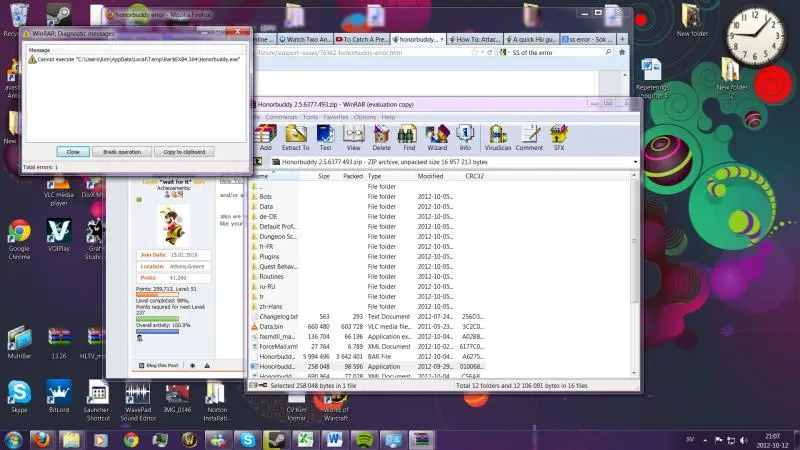Click the SFX toolbar icon

[559, 137]
